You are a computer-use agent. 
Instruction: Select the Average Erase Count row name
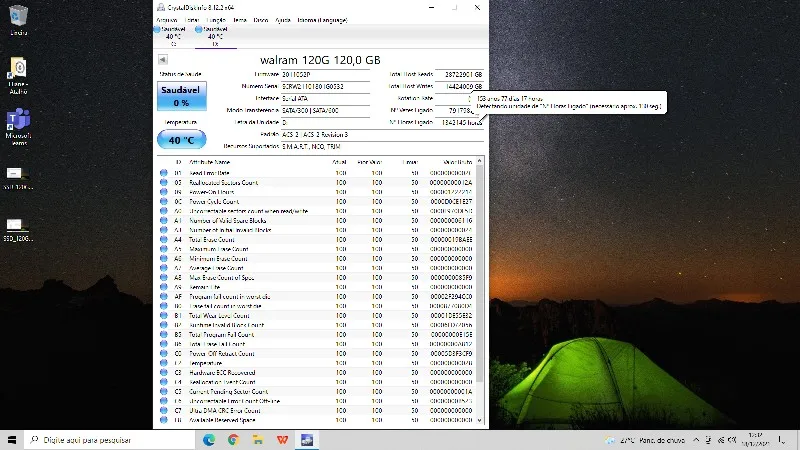[x=216, y=268]
